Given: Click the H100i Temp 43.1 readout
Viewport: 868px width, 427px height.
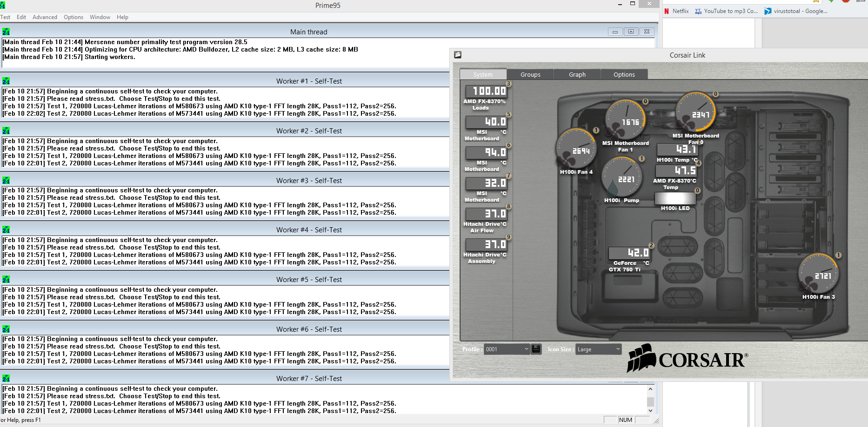Looking at the screenshot, I should (677, 149).
